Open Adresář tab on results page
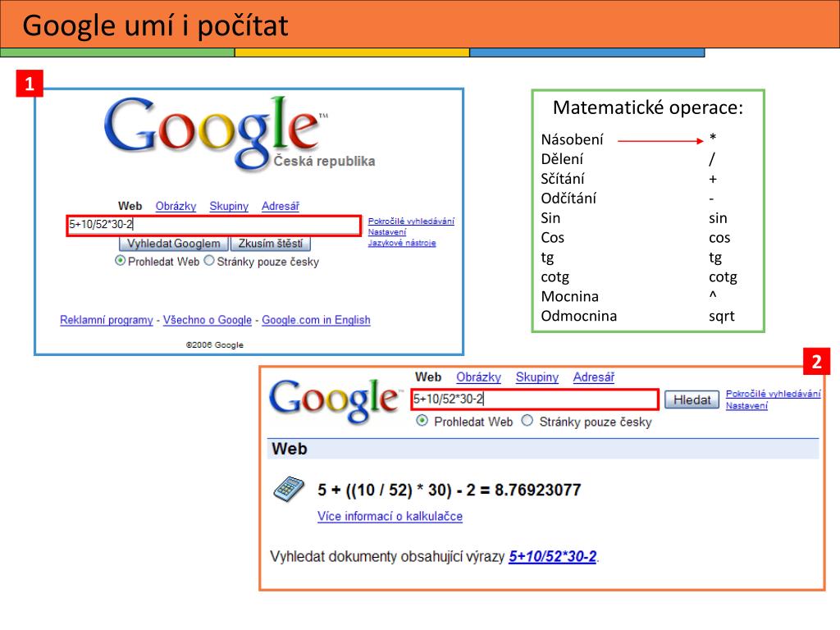840x630 pixels. tap(594, 377)
